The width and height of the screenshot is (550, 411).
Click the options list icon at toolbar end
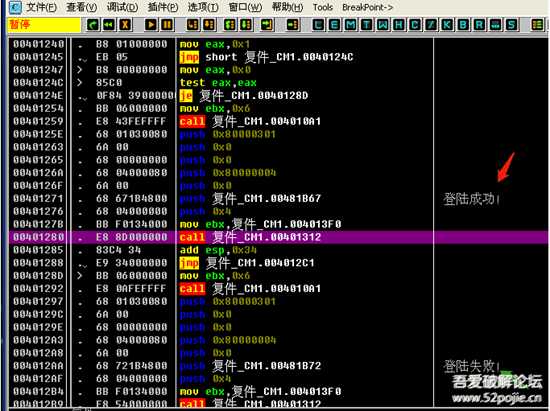537,25
